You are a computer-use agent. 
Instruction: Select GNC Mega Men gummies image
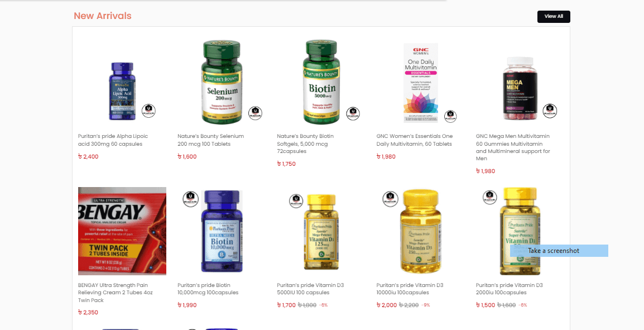tap(520, 88)
